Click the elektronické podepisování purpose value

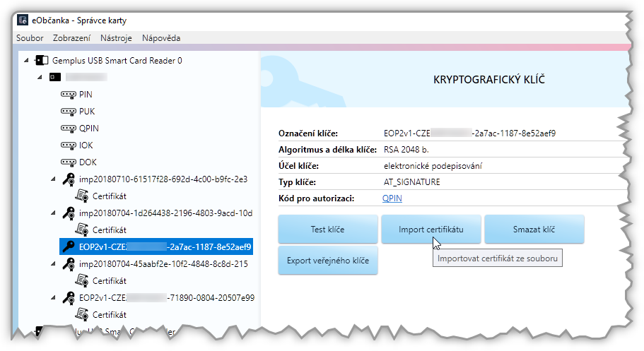tap(433, 166)
